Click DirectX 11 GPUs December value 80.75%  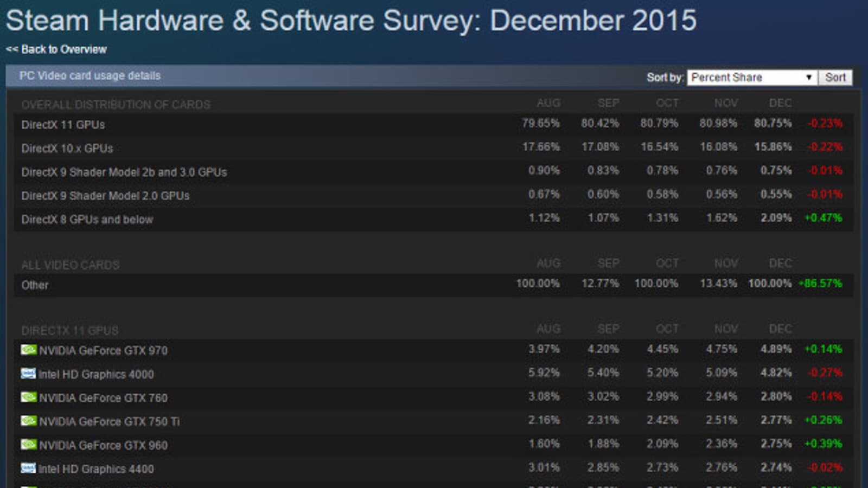pyautogui.click(x=773, y=124)
